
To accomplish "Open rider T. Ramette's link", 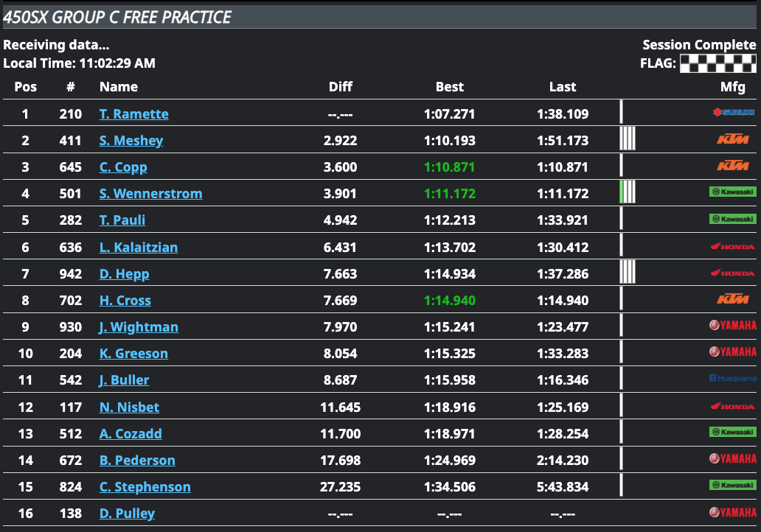I will pyautogui.click(x=134, y=114).
